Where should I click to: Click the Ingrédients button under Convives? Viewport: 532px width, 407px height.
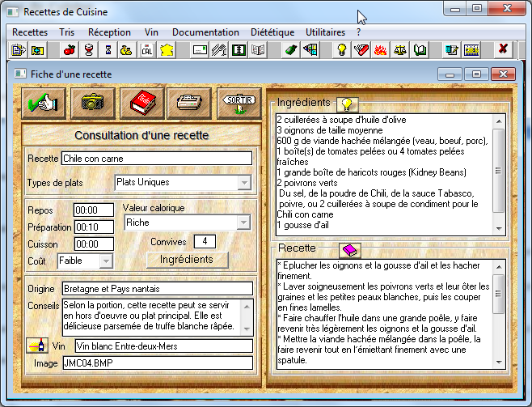pyautogui.click(x=188, y=260)
